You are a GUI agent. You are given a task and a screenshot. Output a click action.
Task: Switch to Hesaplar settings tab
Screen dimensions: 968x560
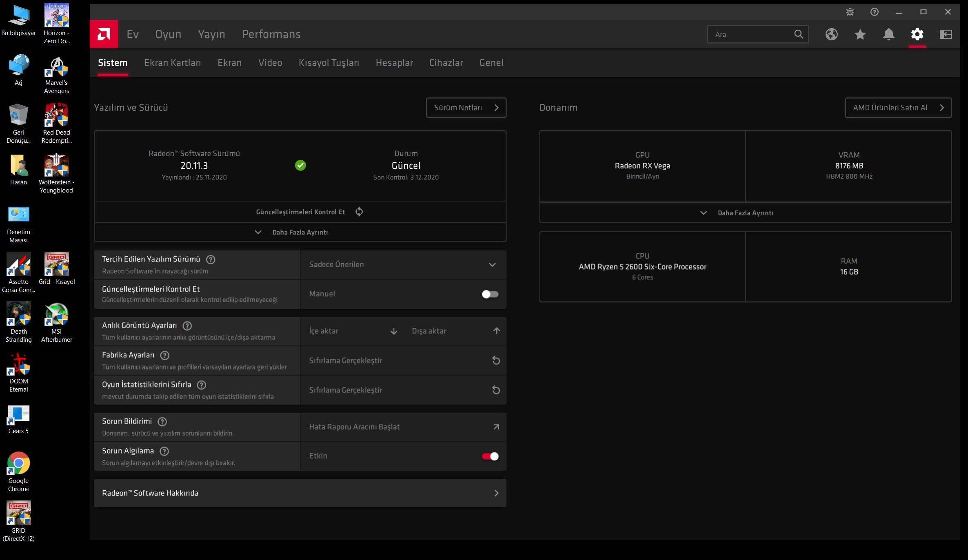[394, 63]
